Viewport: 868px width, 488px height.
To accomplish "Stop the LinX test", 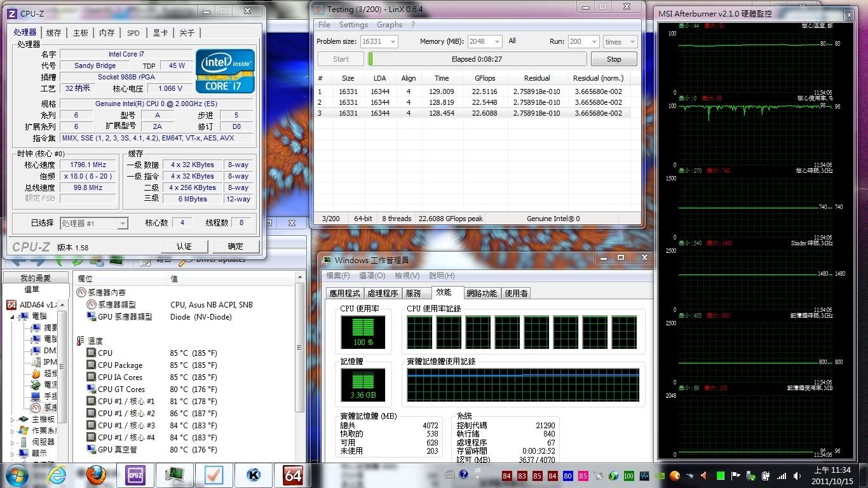I will click(614, 59).
